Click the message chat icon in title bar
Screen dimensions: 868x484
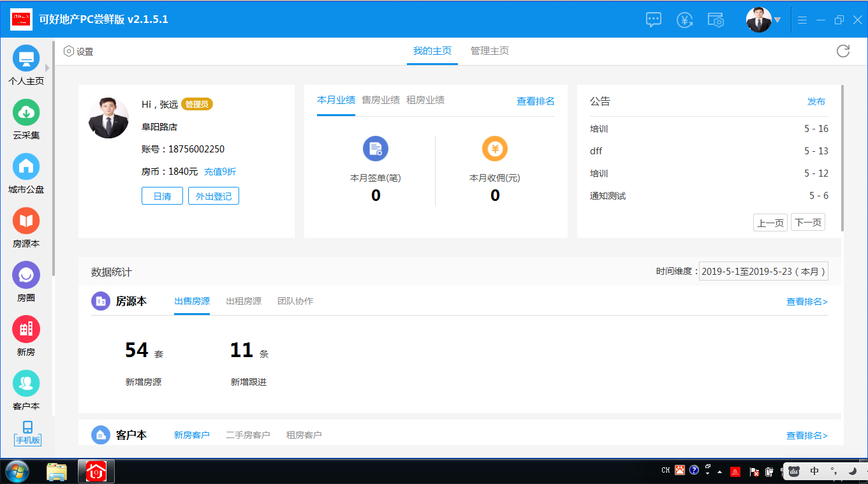[654, 20]
